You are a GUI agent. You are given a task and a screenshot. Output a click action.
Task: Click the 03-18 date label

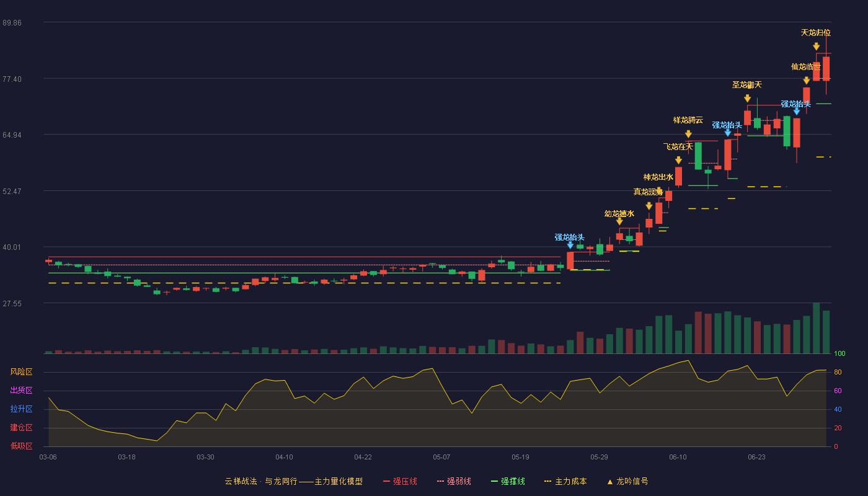(126, 457)
